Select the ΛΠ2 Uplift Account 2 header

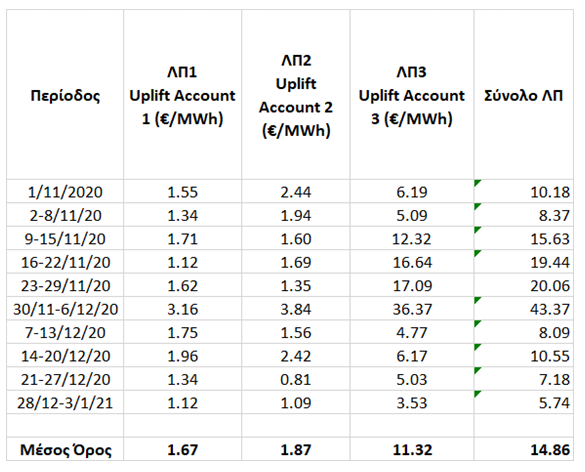point(295,95)
